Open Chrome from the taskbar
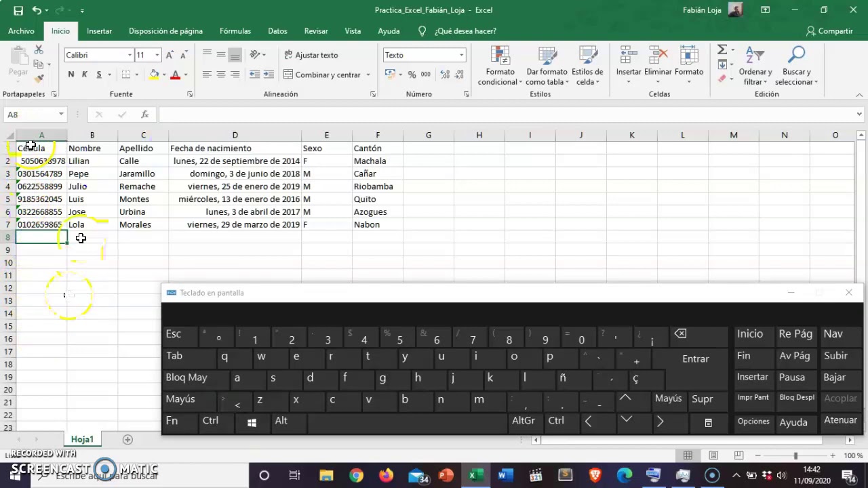The width and height of the screenshot is (868, 488). pos(356,476)
